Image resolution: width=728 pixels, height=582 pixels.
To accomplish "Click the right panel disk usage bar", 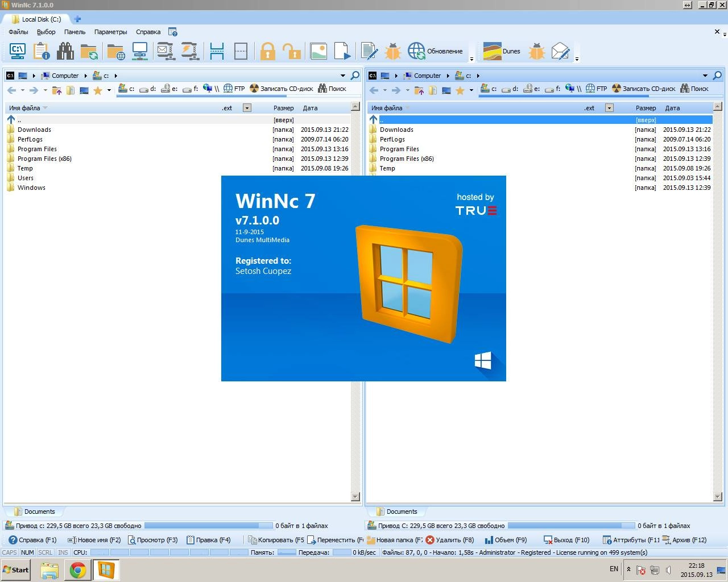I will (571, 526).
